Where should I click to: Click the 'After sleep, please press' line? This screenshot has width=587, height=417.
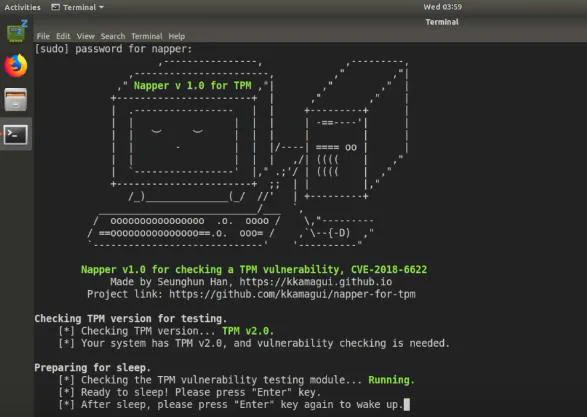(x=231, y=405)
